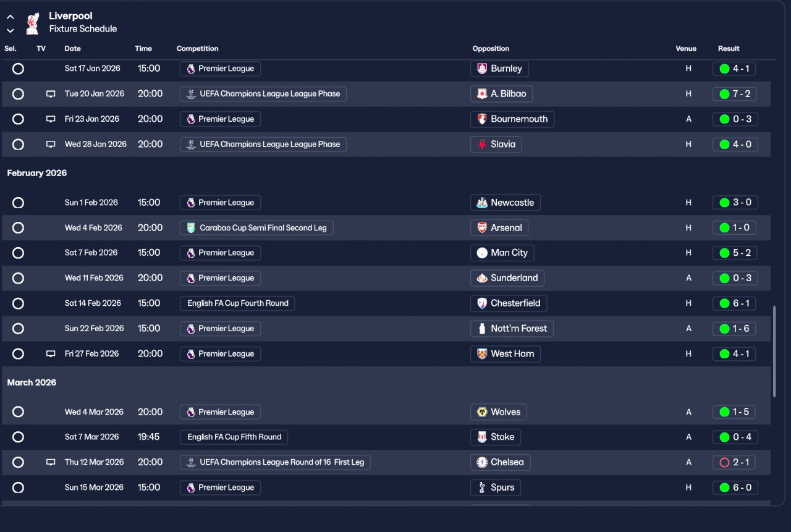Open the 1 - 6 result against Nott'm Forest

tap(735, 329)
